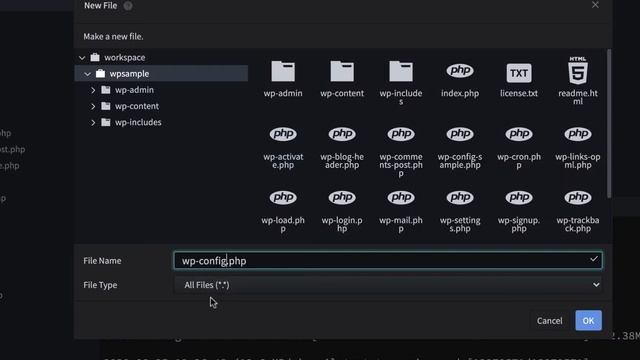Click the OK button
The height and width of the screenshot is (360, 640).
click(588, 320)
